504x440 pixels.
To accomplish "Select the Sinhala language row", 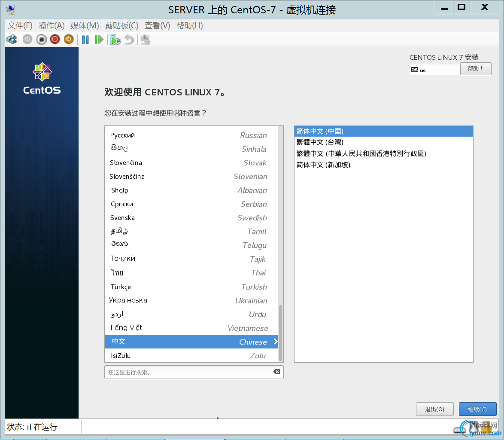I will 191,149.
